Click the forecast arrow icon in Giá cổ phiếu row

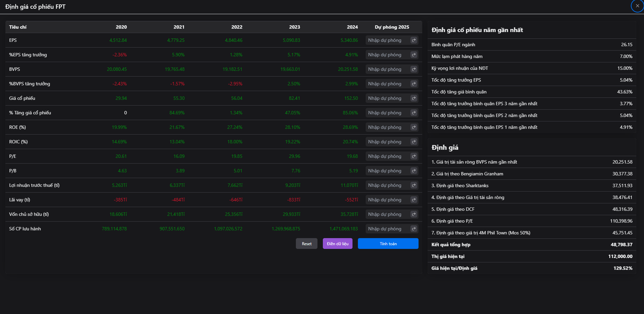[414, 98]
